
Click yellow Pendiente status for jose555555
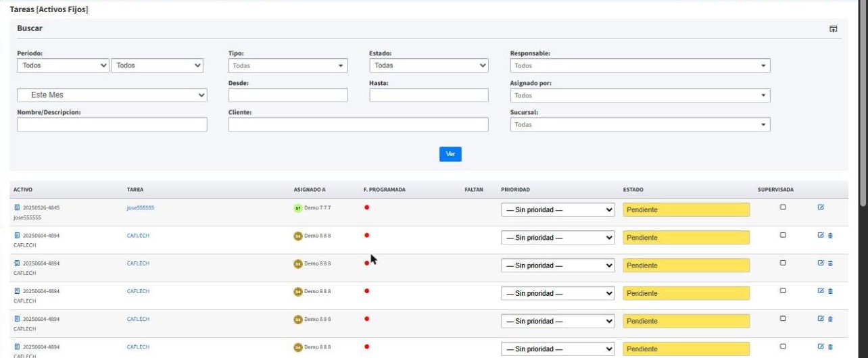click(686, 209)
